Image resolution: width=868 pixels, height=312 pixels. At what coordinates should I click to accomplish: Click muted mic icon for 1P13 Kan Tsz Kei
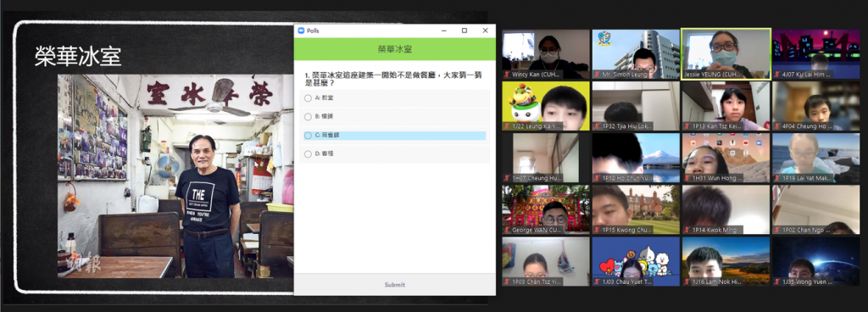687,126
